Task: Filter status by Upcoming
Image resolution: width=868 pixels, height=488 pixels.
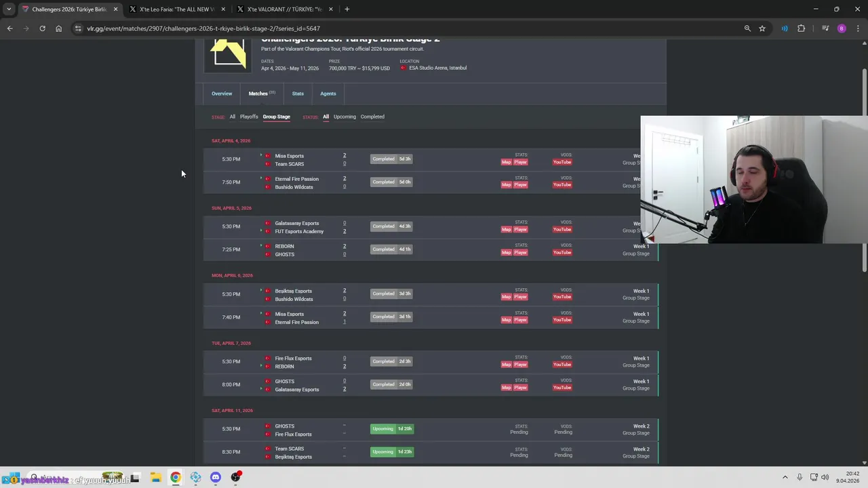Action: pyautogui.click(x=344, y=117)
